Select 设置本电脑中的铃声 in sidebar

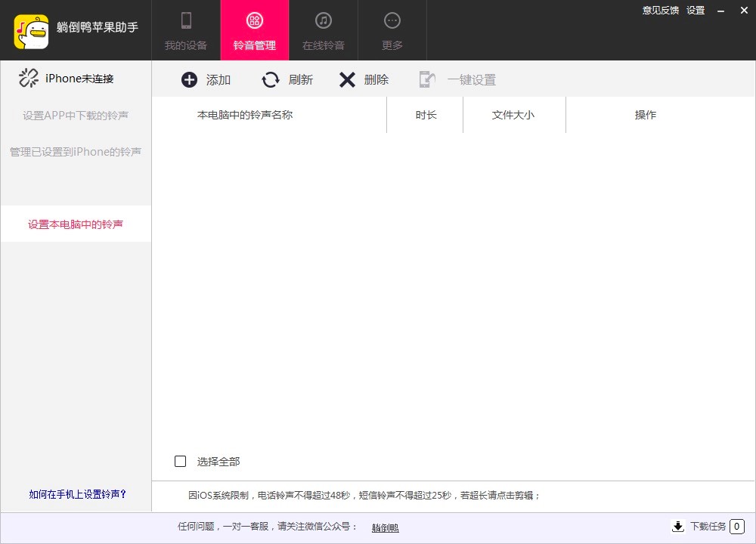click(76, 224)
